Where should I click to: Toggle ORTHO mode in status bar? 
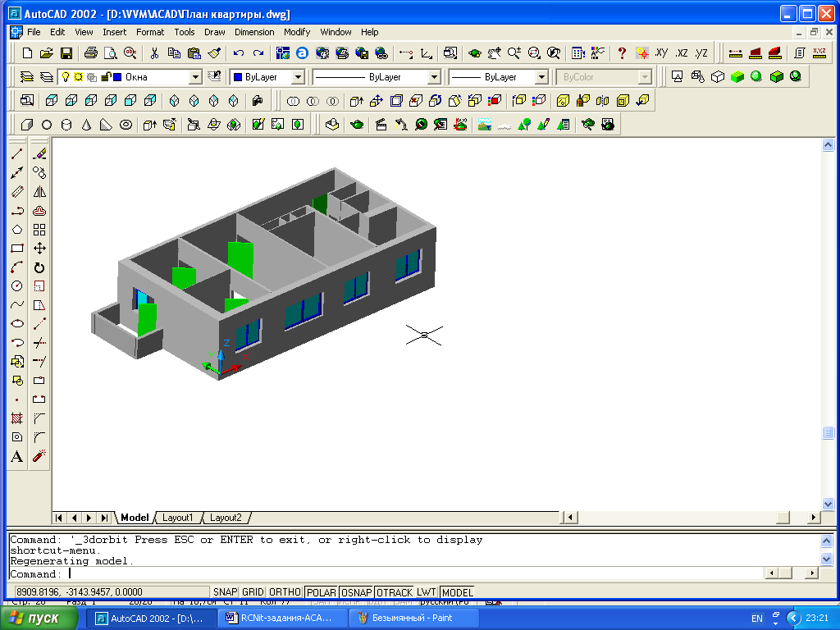[285, 592]
